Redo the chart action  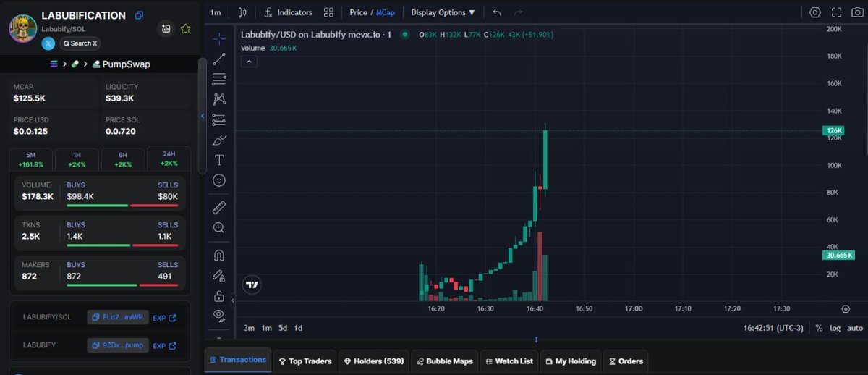pos(518,12)
